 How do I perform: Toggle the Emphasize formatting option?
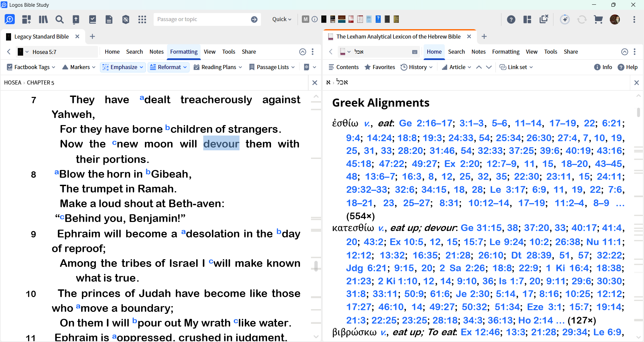[x=123, y=67]
